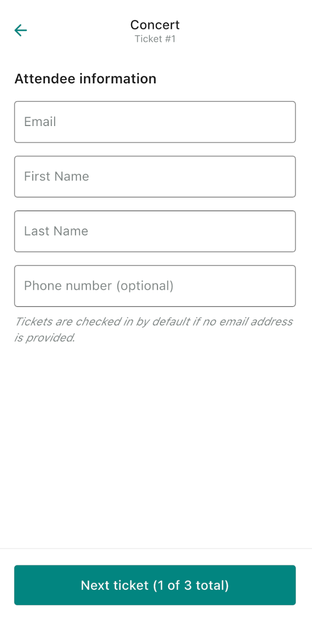The image size is (312, 644).
Task: Tap the Last Name placeholder label
Action: coord(56,231)
